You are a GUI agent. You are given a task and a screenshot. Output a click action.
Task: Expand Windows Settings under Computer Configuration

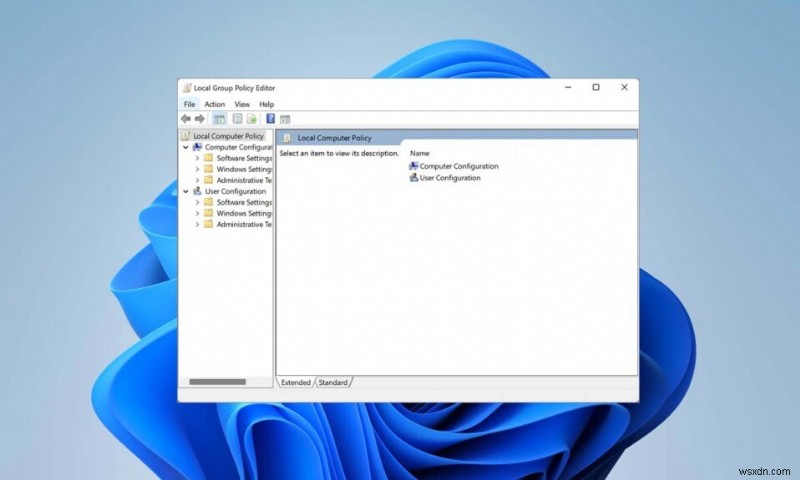click(197, 169)
